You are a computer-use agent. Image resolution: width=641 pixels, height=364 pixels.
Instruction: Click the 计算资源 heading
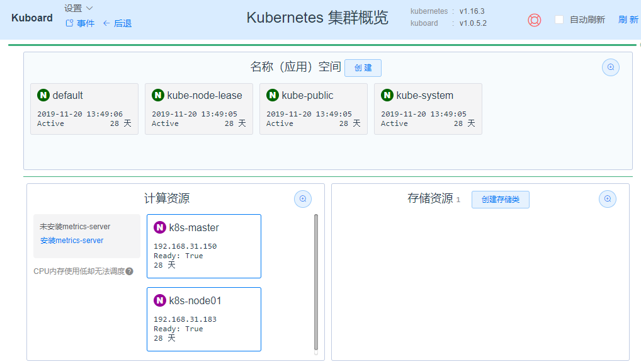167,198
